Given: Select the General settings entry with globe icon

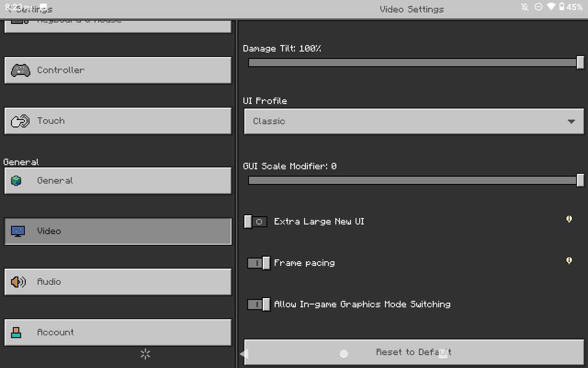Looking at the screenshot, I should (118, 181).
